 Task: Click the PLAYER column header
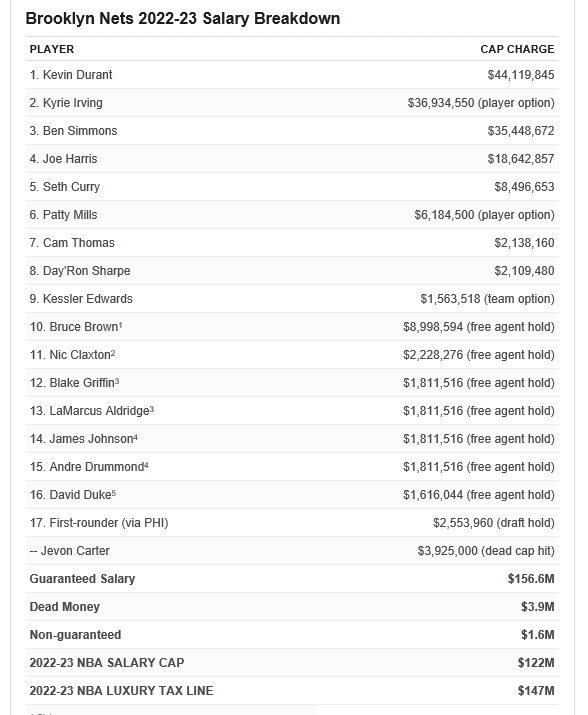(x=52, y=49)
